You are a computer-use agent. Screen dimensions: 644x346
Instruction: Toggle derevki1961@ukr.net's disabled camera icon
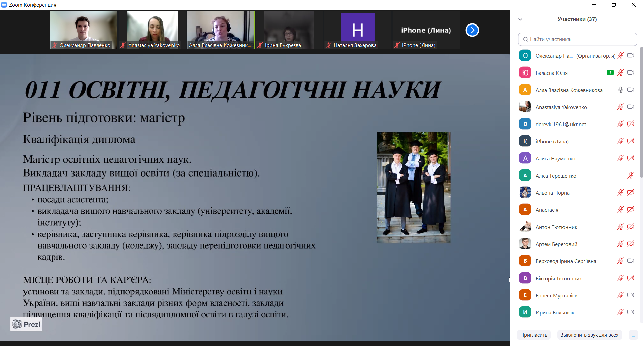tap(631, 124)
